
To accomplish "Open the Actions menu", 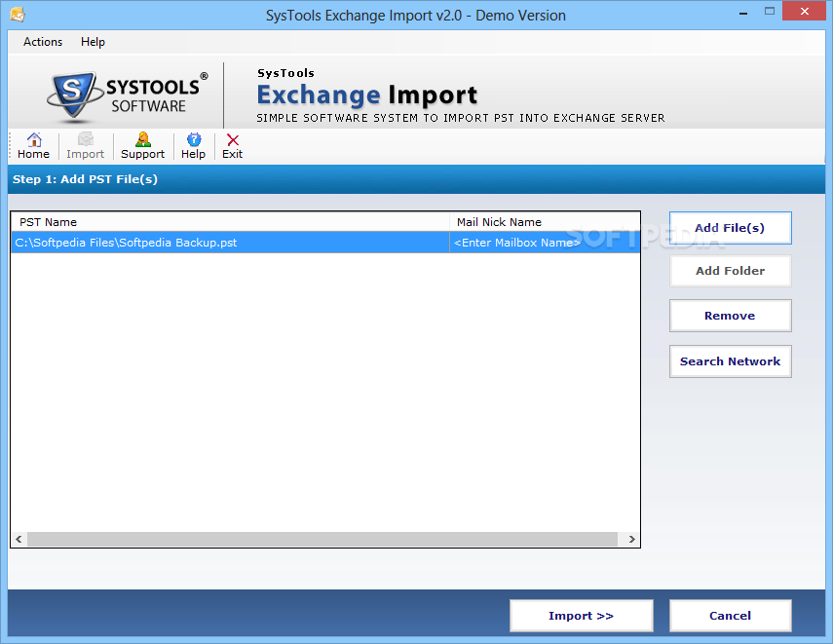I will [x=43, y=42].
